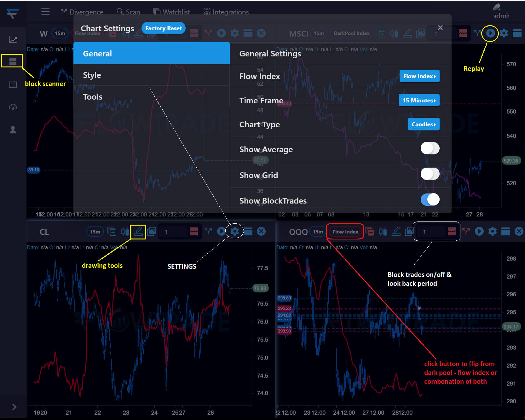Toggle the Show Average switch
Viewport: 525px width, 420px height.
[x=430, y=148]
